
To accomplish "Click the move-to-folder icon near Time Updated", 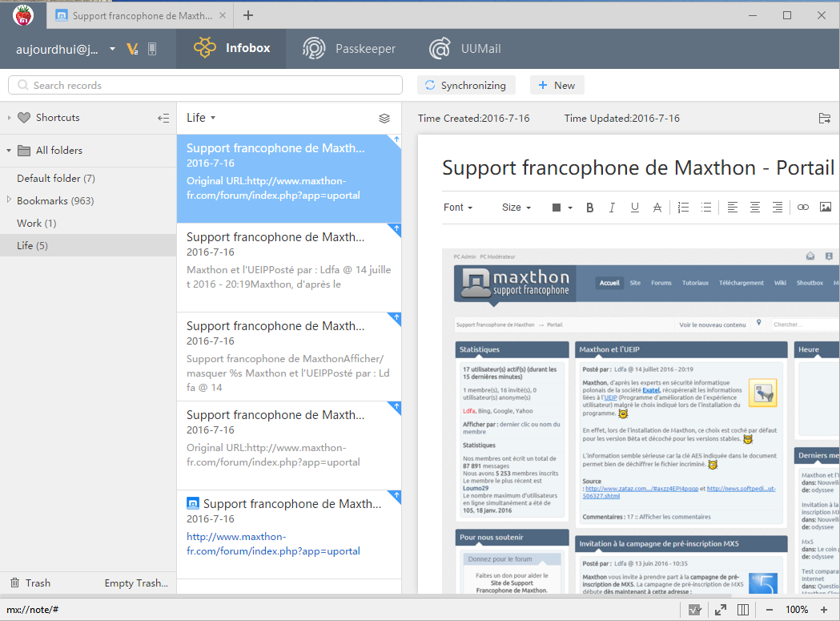I will [x=825, y=119].
